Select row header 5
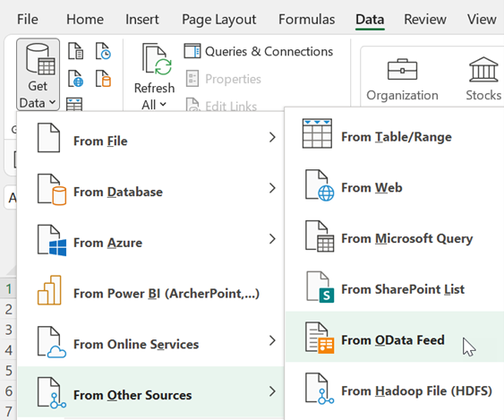Screen dimensions: 504x420 point(9,371)
